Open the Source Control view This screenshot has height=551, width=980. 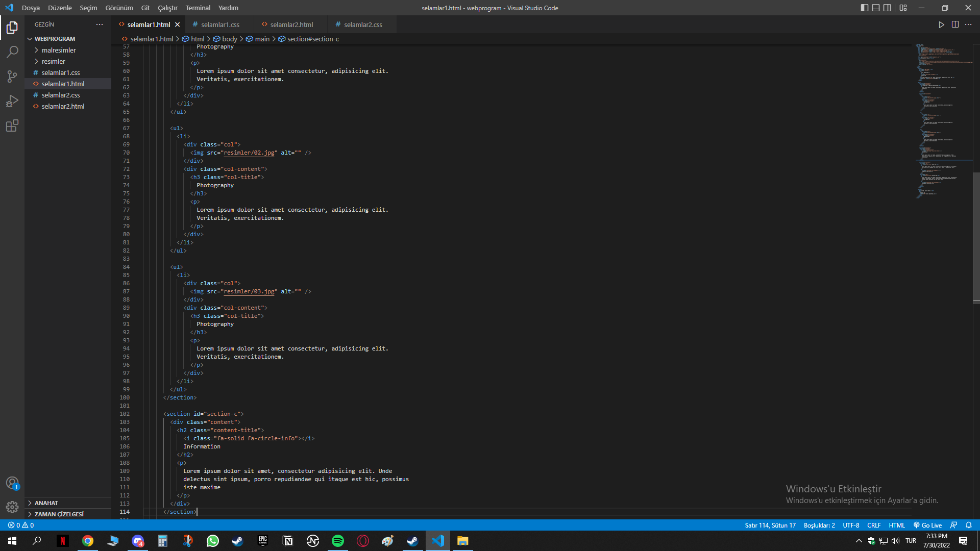click(12, 77)
